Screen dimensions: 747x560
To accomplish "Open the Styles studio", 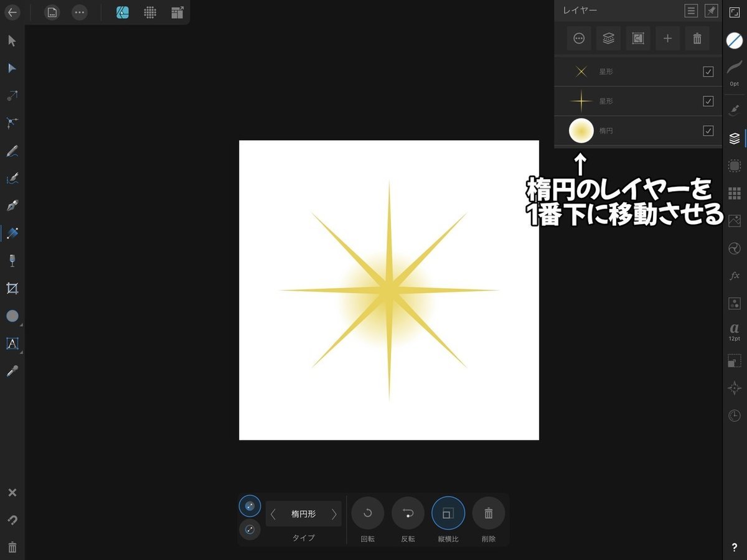I will click(735, 303).
